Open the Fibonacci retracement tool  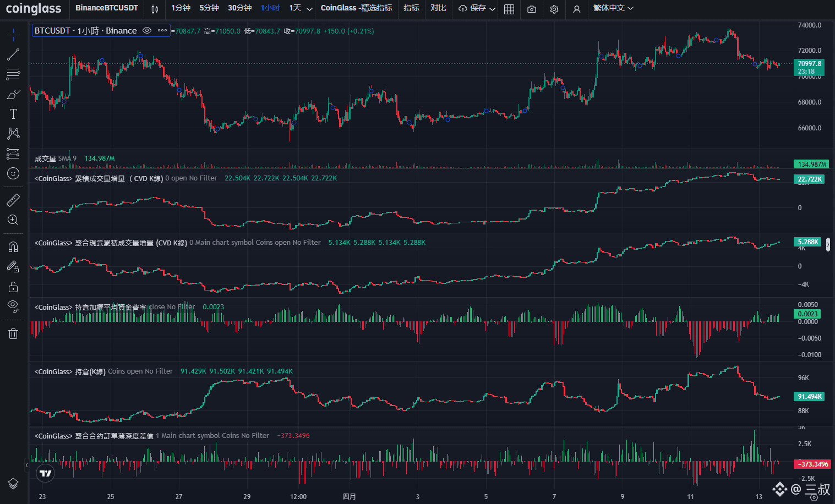(13, 74)
